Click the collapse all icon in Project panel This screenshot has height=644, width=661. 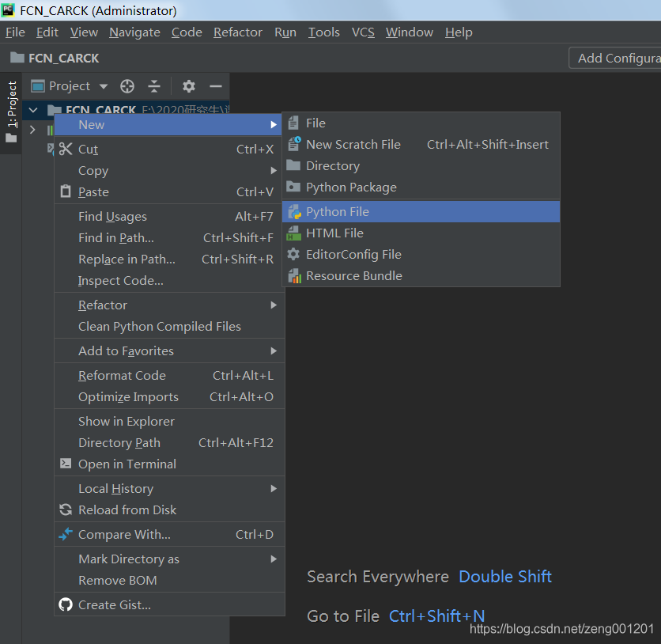(154, 86)
